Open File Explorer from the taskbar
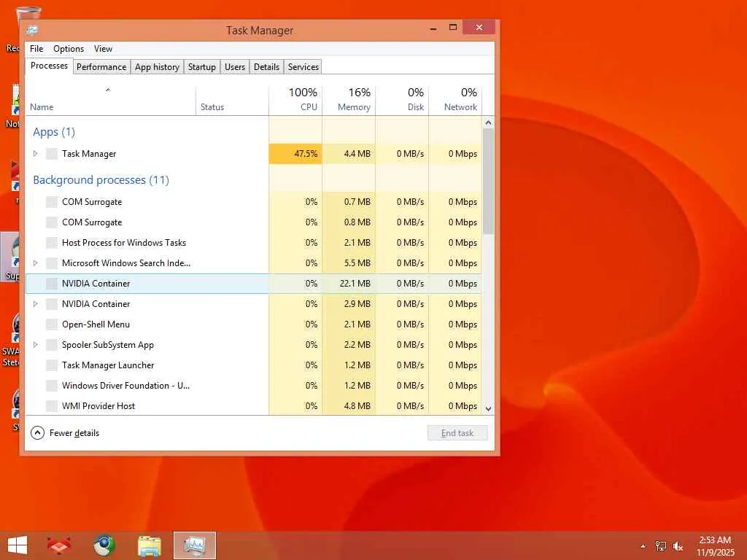 click(x=150, y=545)
